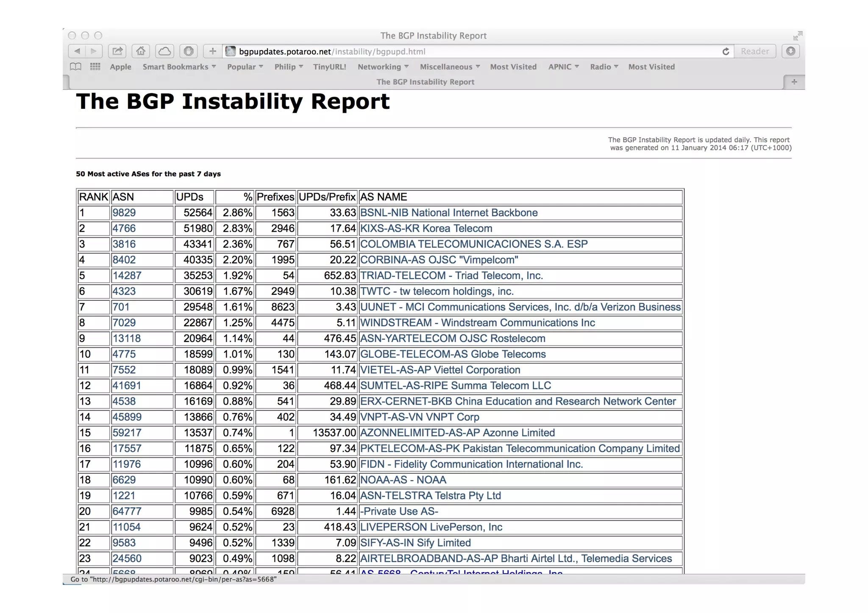Click the Add bookmark plus icon
This screenshot has width=868, height=613.
212,51
